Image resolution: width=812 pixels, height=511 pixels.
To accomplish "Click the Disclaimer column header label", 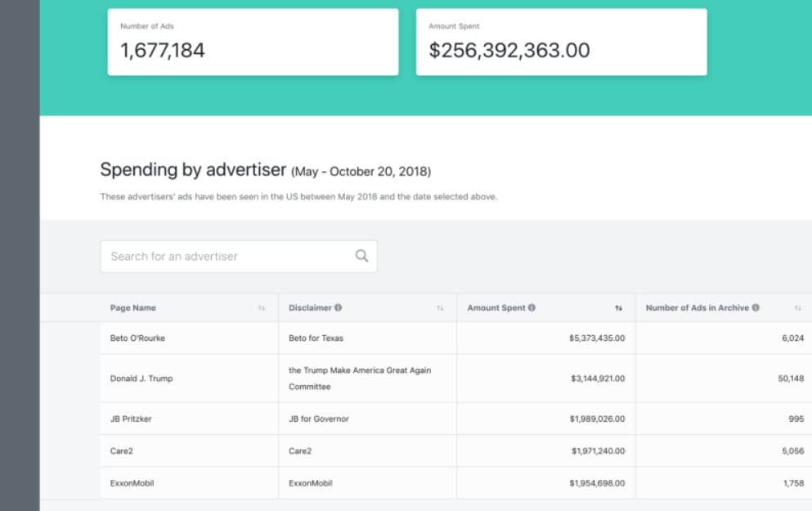I will click(310, 307).
